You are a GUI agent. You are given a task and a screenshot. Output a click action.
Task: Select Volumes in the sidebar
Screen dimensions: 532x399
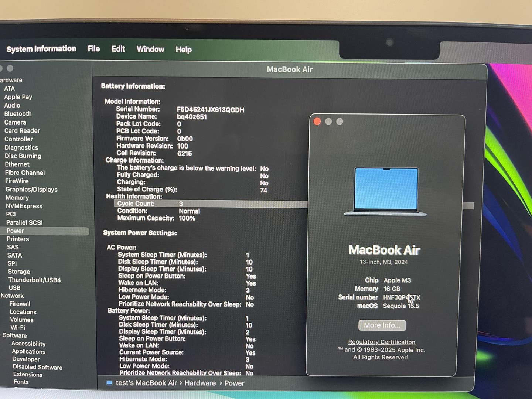pyautogui.click(x=22, y=320)
